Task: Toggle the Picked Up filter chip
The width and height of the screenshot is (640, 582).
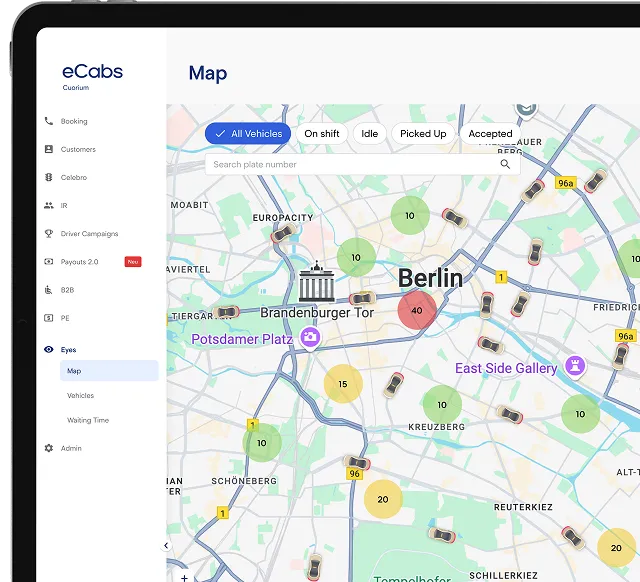Action: pyautogui.click(x=423, y=133)
